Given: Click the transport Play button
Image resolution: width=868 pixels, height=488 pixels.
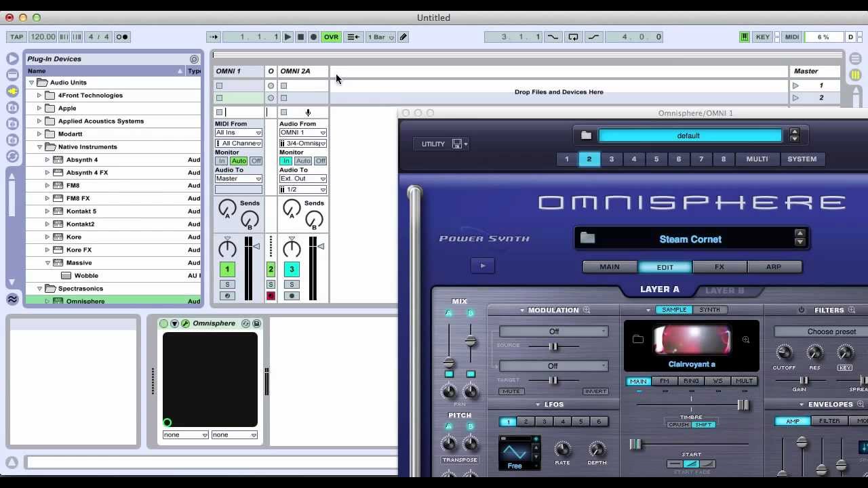Looking at the screenshot, I should 288,37.
